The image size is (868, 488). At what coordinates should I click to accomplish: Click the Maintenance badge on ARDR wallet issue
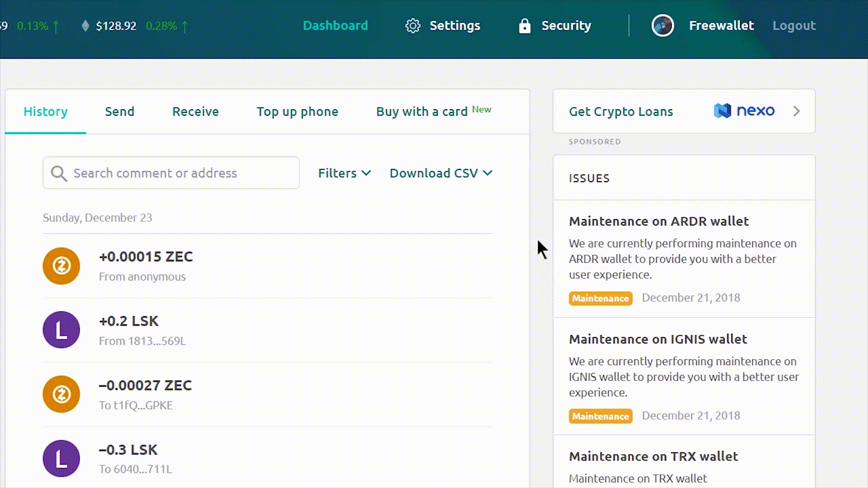tap(600, 298)
